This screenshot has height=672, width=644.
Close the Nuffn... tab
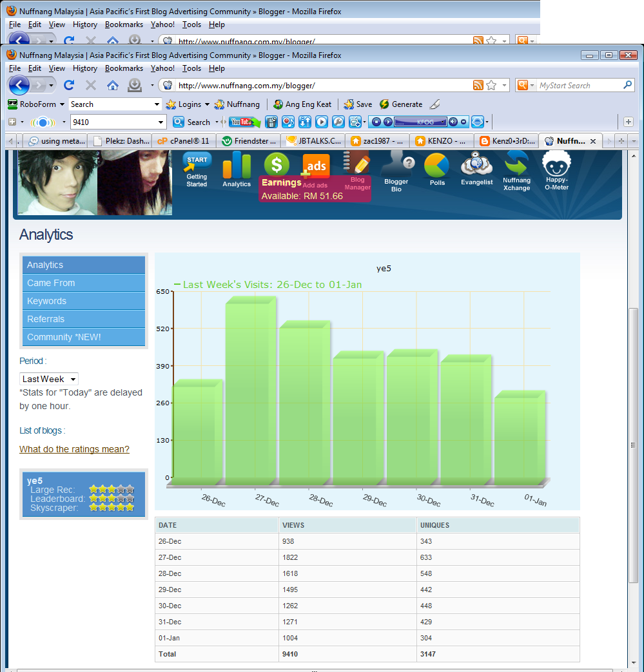point(593,141)
